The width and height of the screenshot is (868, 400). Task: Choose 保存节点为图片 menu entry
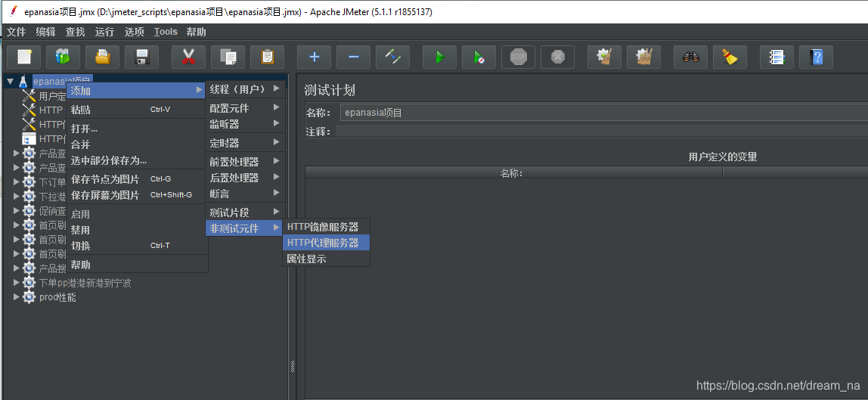click(x=136, y=179)
